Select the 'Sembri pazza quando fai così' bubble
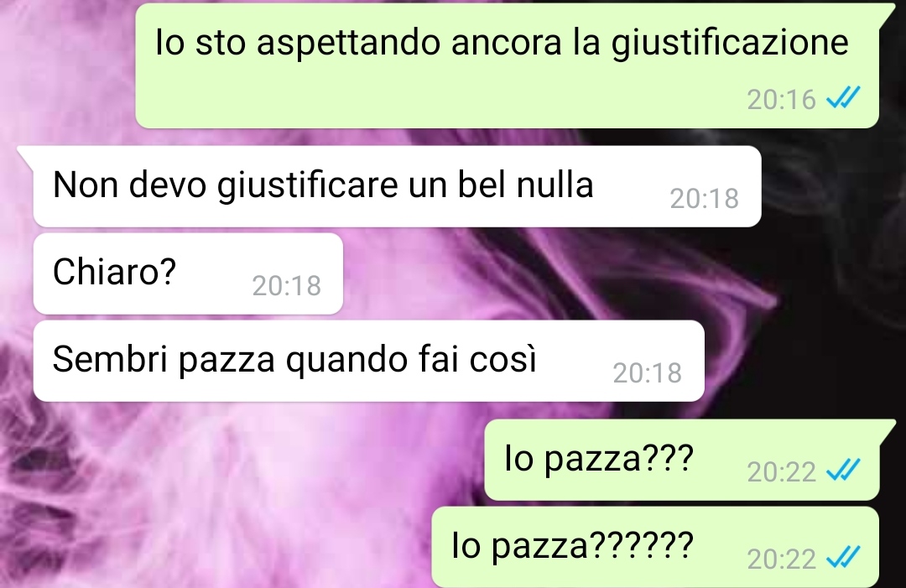The height and width of the screenshot is (588, 906). coord(368,361)
